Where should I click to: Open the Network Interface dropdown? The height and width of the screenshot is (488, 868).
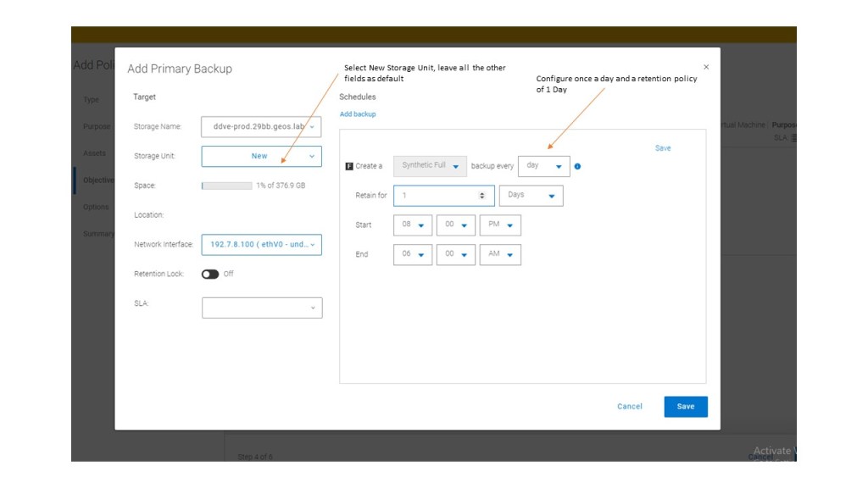click(261, 245)
